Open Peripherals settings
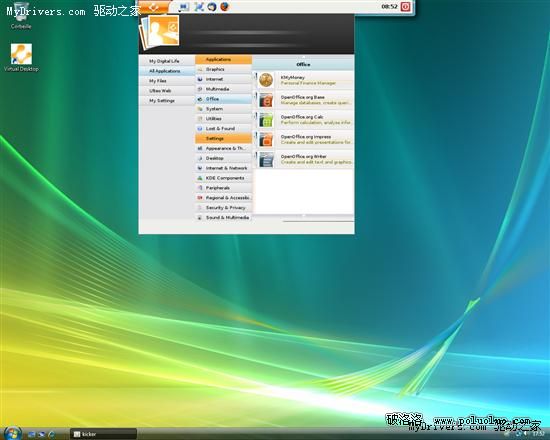550x440 pixels. tap(223, 188)
